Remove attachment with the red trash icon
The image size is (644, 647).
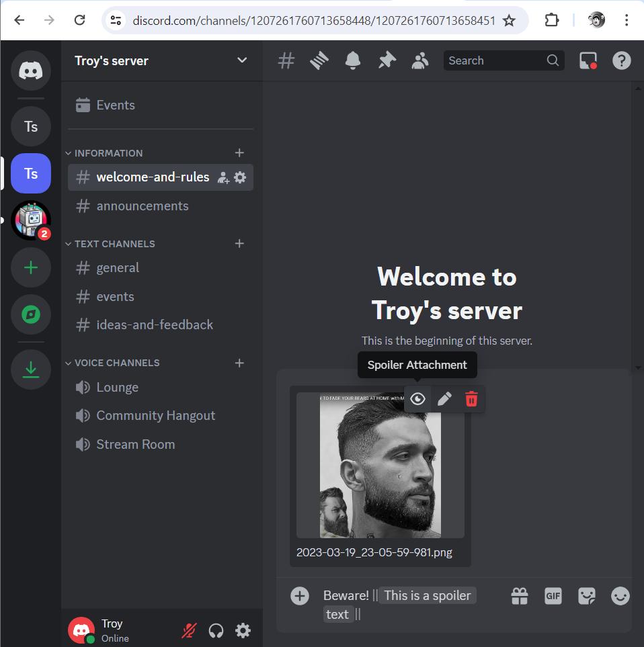[471, 399]
